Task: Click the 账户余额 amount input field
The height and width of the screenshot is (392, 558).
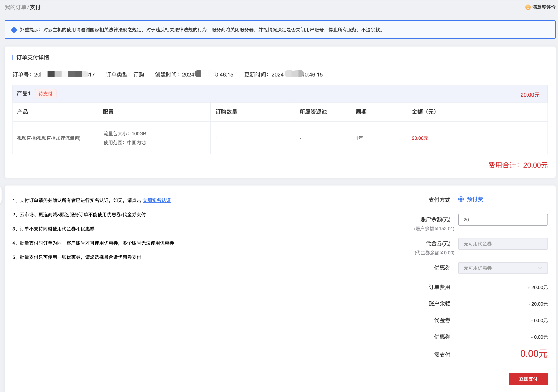Action: 503,220
